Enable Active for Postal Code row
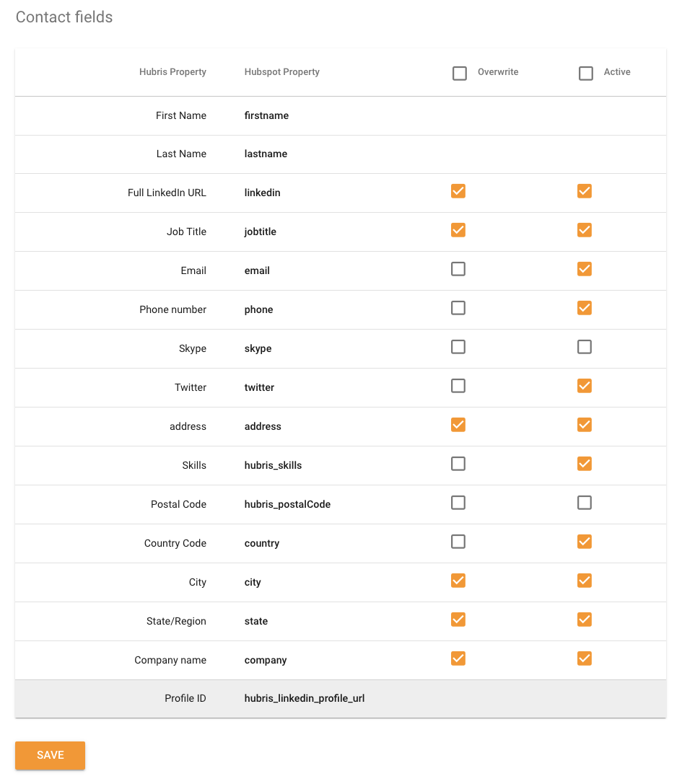Viewport: 682px width, 784px height. pos(585,503)
